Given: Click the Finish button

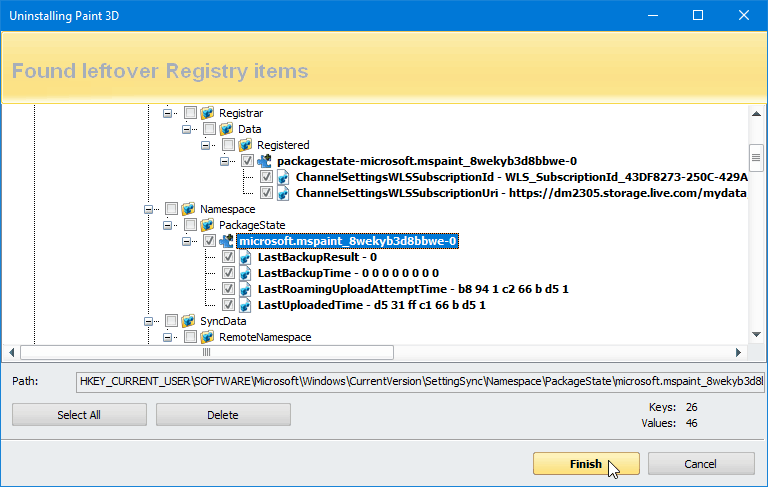Looking at the screenshot, I should pyautogui.click(x=586, y=464).
